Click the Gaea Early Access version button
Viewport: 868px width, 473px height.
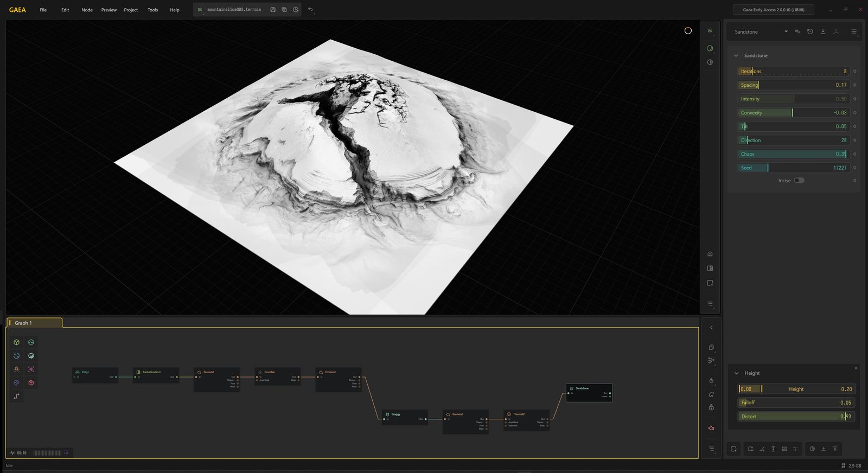(773, 10)
